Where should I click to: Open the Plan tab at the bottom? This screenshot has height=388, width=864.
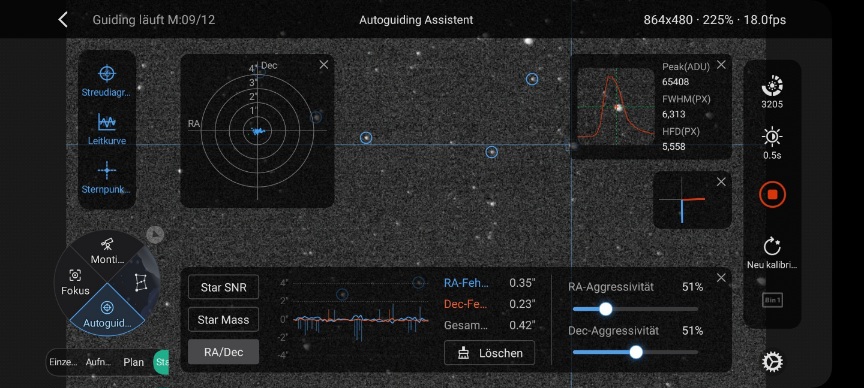click(x=133, y=362)
